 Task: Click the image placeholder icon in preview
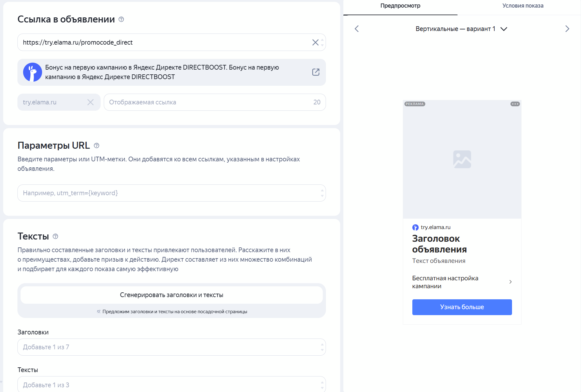click(462, 159)
